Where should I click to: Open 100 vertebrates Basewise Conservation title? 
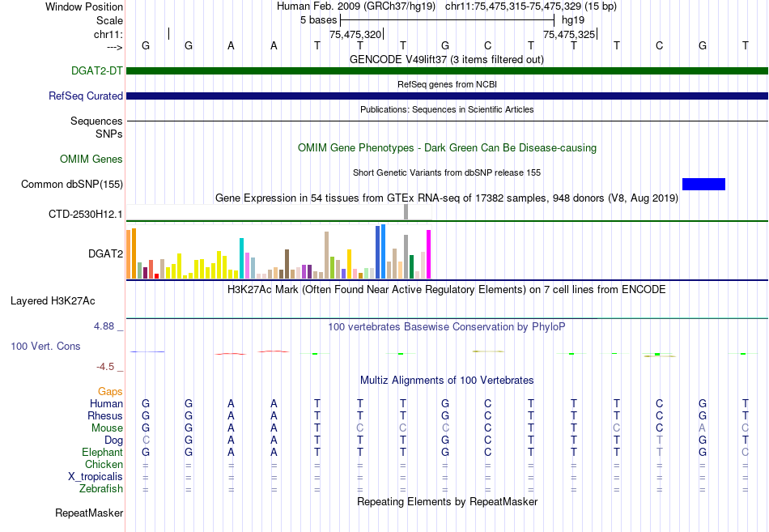[447, 327]
